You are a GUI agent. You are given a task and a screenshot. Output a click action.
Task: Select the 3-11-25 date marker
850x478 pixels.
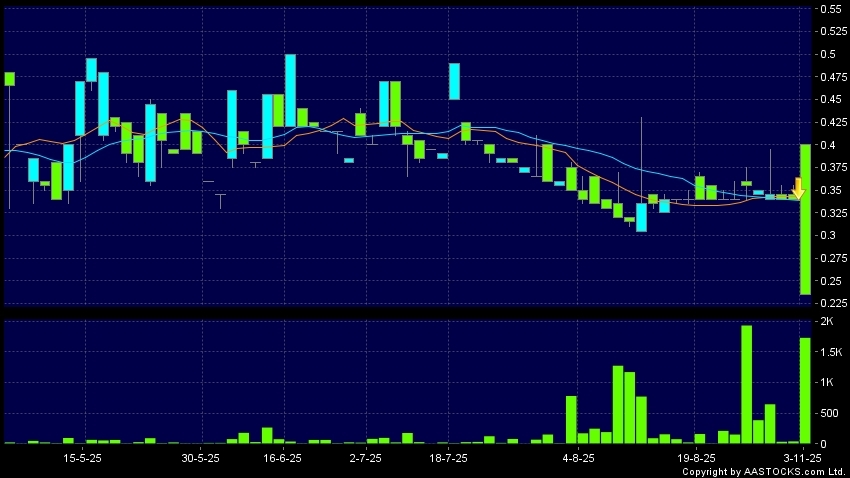[x=802, y=457]
